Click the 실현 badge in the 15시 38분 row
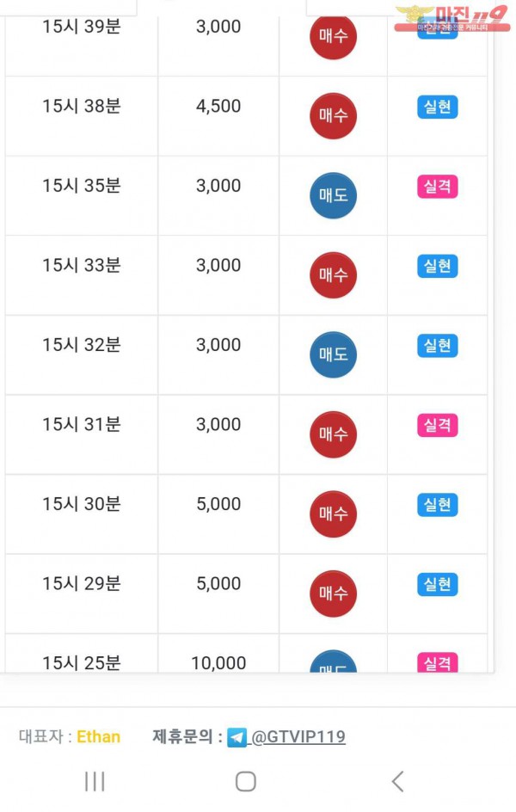The width and height of the screenshot is (516, 812). click(x=438, y=108)
